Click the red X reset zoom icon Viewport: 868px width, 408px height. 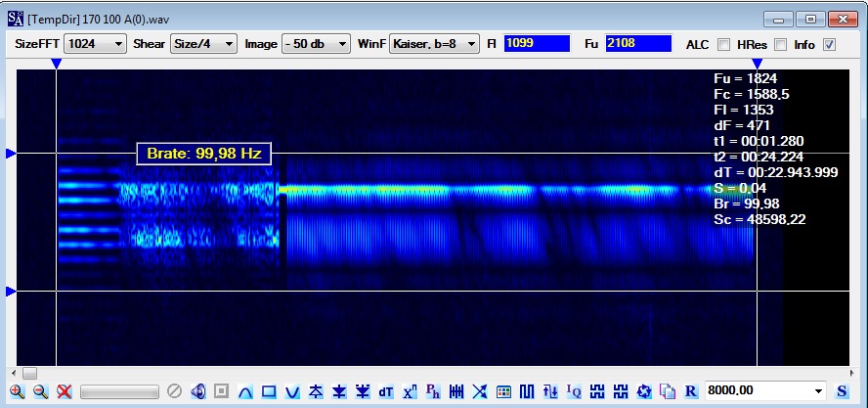65,391
